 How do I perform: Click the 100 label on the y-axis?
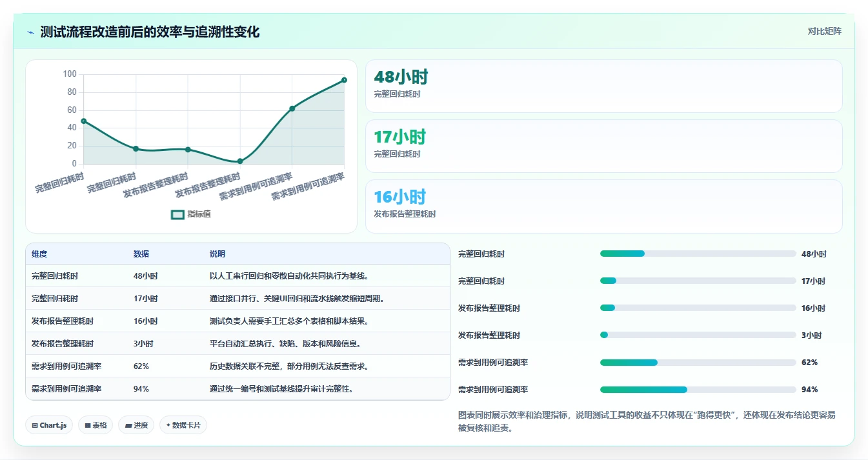[70, 74]
